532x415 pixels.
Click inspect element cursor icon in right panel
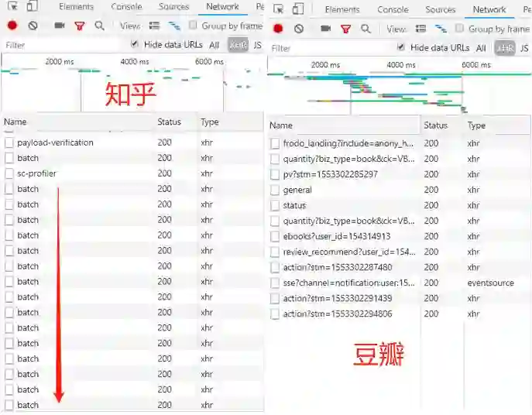tap(279, 9)
